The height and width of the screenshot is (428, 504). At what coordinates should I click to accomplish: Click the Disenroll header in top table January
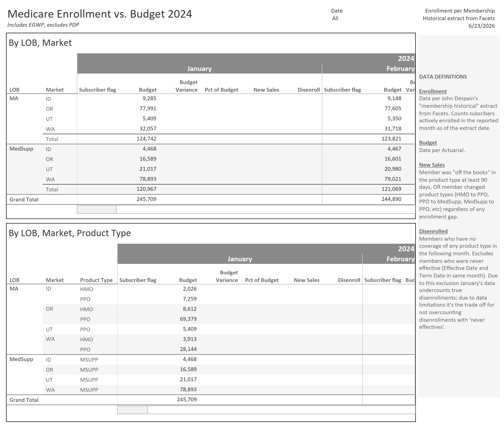309,90
